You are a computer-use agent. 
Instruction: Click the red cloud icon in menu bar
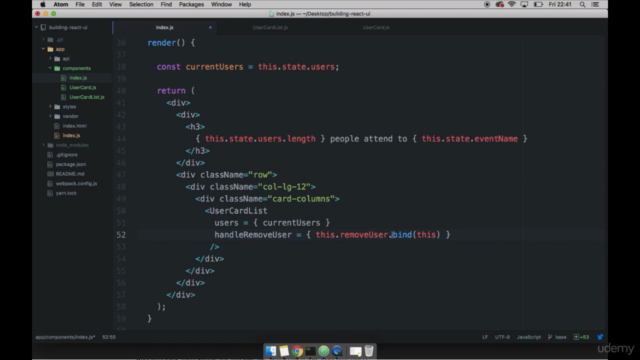click(500, 4)
